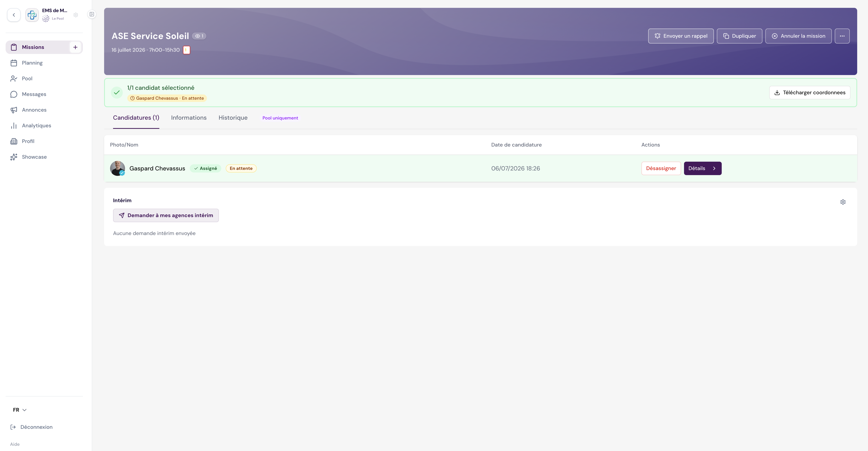Send a reminder with Envoyer un rappel
This screenshot has width=868, height=451.
(x=681, y=36)
